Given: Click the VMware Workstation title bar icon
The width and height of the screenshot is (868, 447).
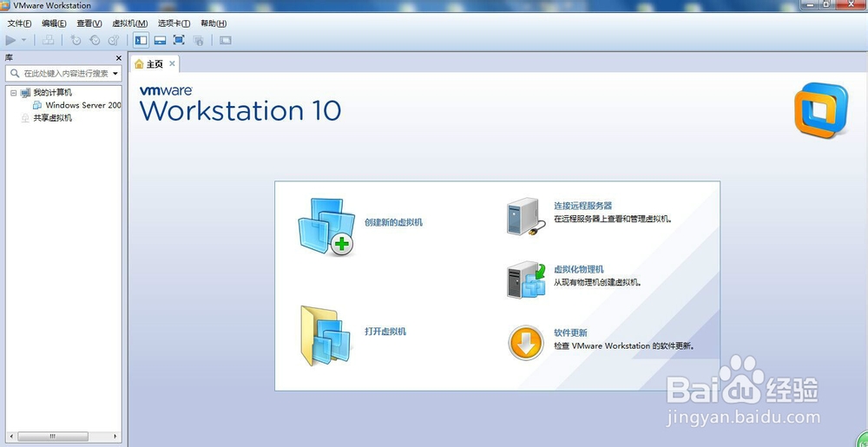Looking at the screenshot, I should point(6,5).
